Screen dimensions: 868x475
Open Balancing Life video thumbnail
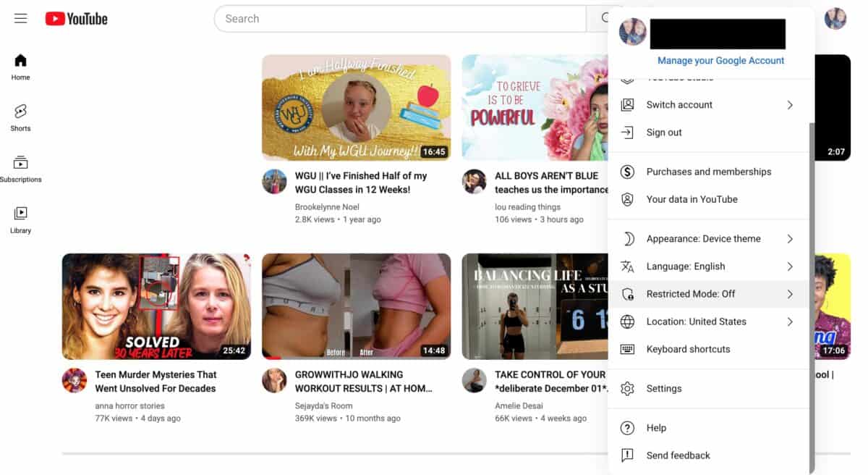535,306
